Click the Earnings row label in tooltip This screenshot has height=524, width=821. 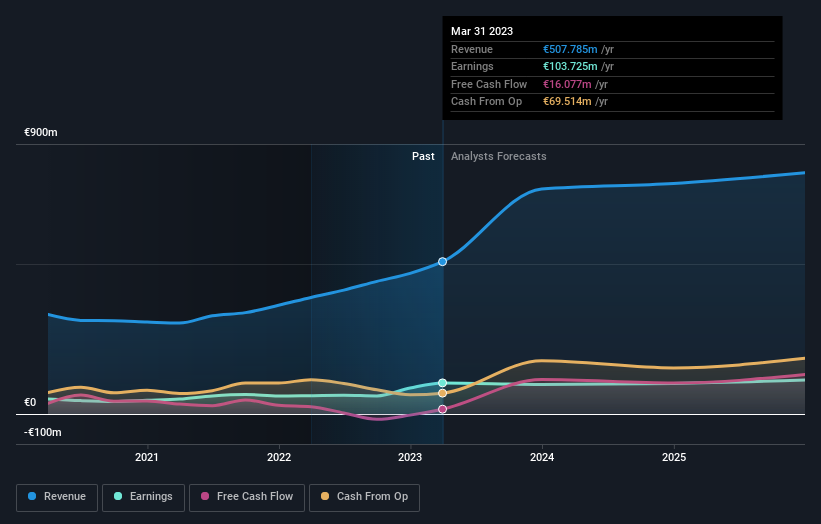(x=472, y=66)
